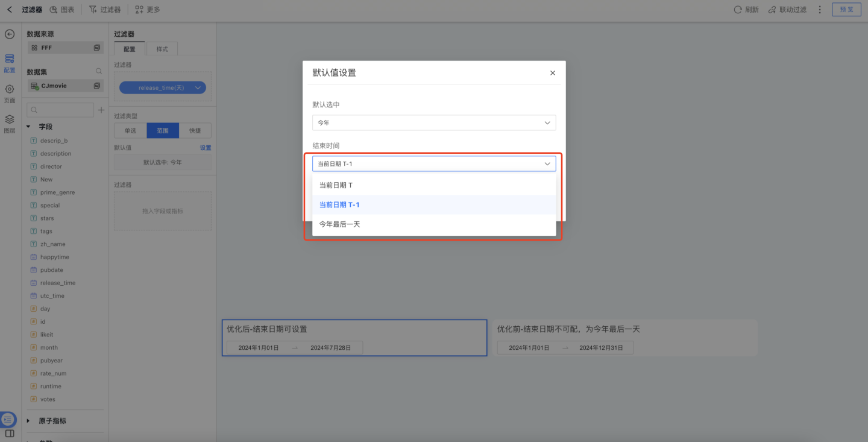868x442 pixels.
Task: Expand the 原子指标 section
Action: coord(28,421)
